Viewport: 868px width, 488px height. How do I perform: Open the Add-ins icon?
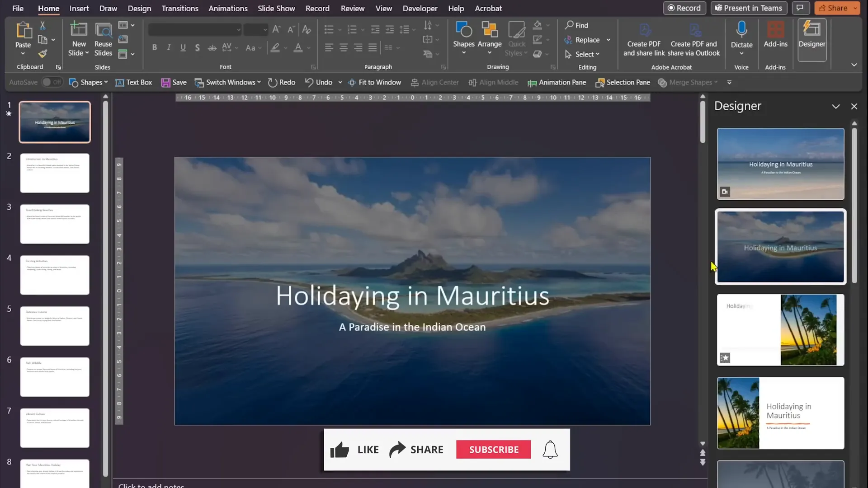click(x=775, y=30)
